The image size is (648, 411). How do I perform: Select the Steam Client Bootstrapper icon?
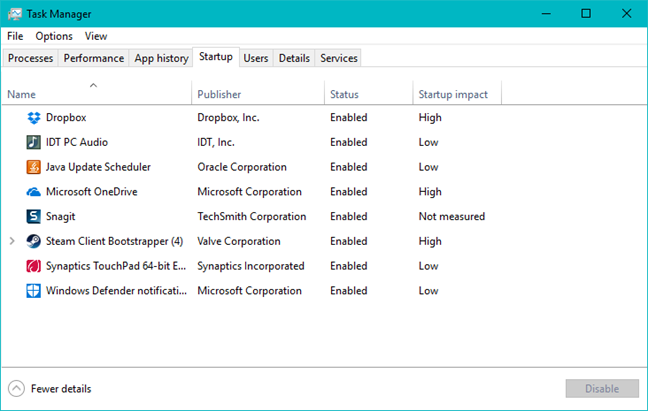(33, 241)
